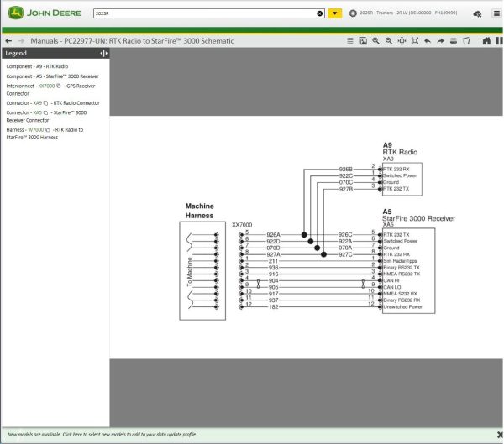
Task: Click the rotate right (redo arrow) icon
Action: pos(441,41)
